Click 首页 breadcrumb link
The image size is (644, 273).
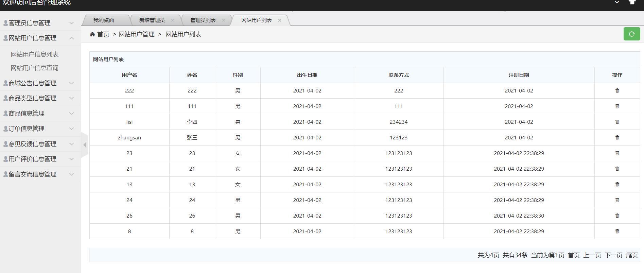pos(103,34)
